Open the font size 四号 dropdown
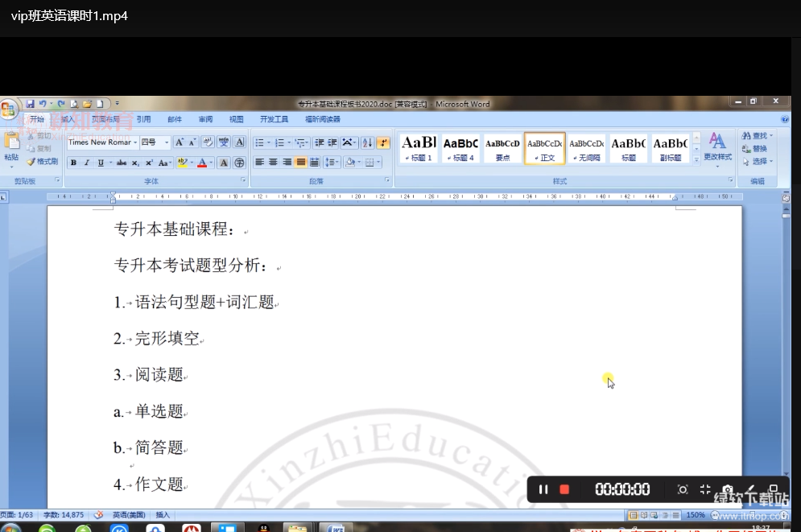801x532 pixels. coord(167,142)
